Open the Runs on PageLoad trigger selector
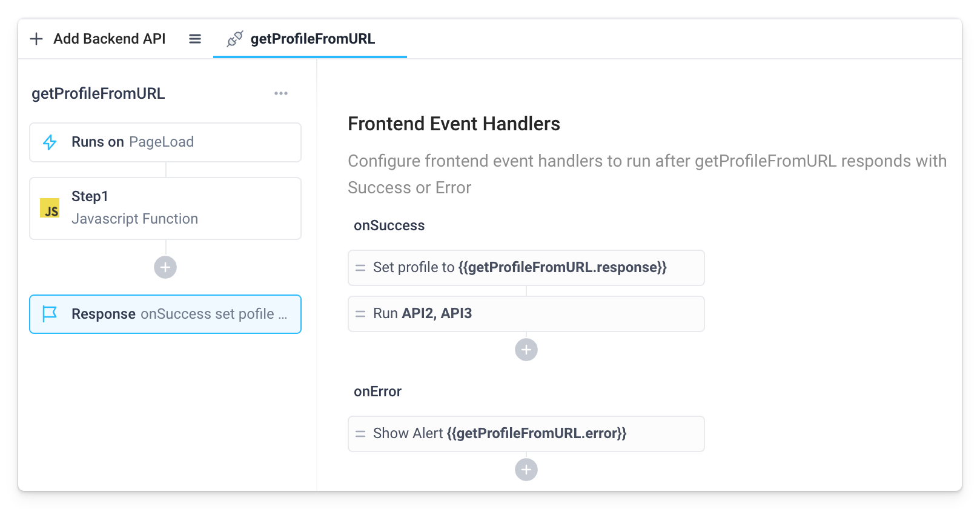Screen dimensions: 980x509 pyautogui.click(x=165, y=142)
